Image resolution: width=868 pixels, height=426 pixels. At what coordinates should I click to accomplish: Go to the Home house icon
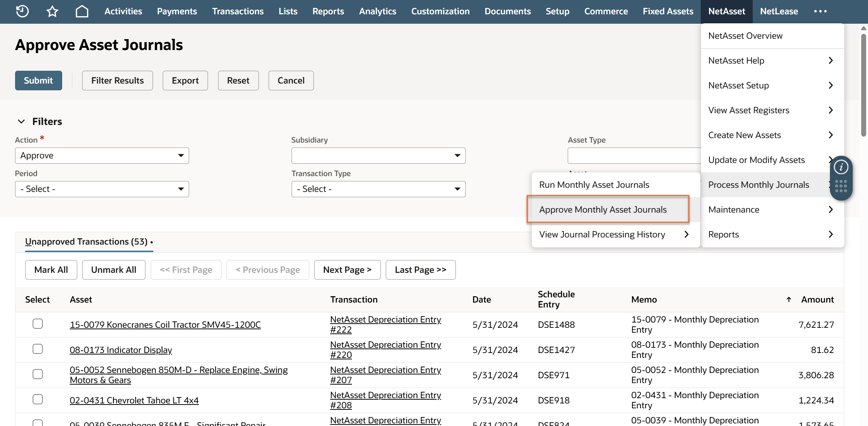(x=82, y=11)
